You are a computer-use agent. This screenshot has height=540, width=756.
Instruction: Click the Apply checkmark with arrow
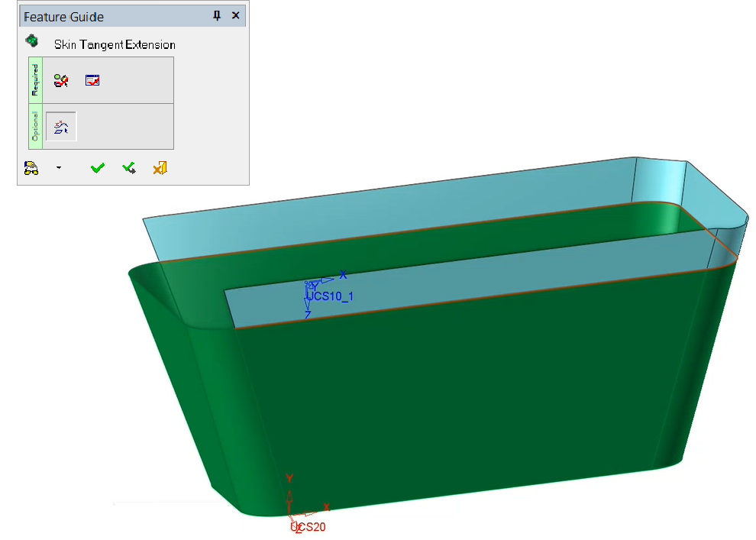pyautogui.click(x=129, y=168)
